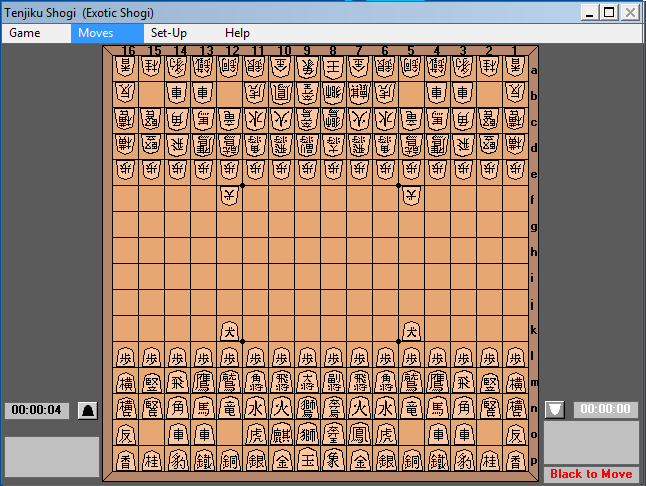Click the left captured-pieces panel
Viewport: 646px width, 486px height.
point(52,457)
